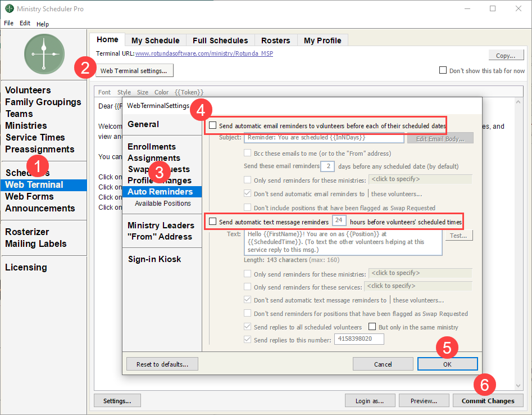Viewport: 532px width, 415px height.
Task: Open the File menu
Action: point(8,24)
